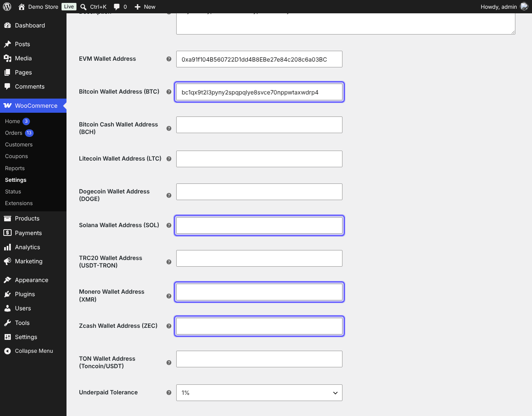Image resolution: width=532 pixels, height=416 pixels.
Task: Open the Underpaid Tolerance dropdown
Action: click(259, 393)
